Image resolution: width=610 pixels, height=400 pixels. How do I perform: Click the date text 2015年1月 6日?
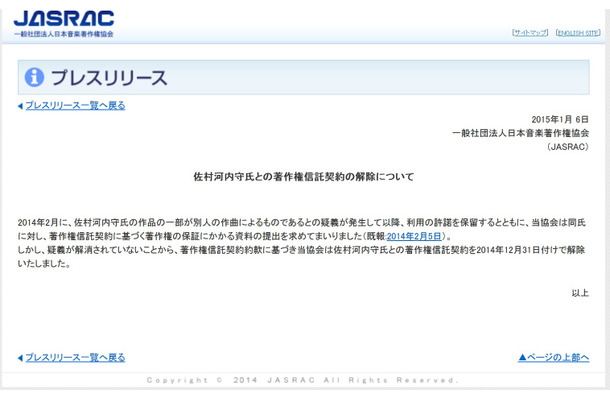coord(560,119)
